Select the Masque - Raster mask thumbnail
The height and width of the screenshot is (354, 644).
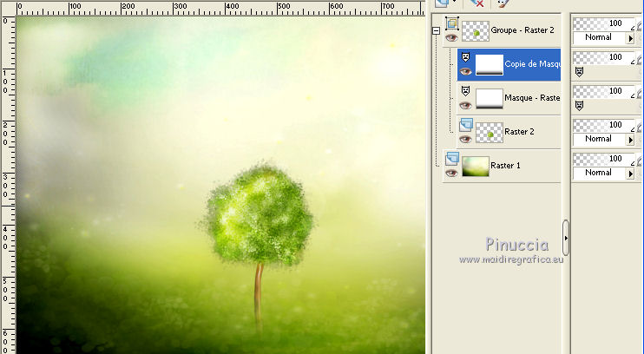click(x=490, y=99)
